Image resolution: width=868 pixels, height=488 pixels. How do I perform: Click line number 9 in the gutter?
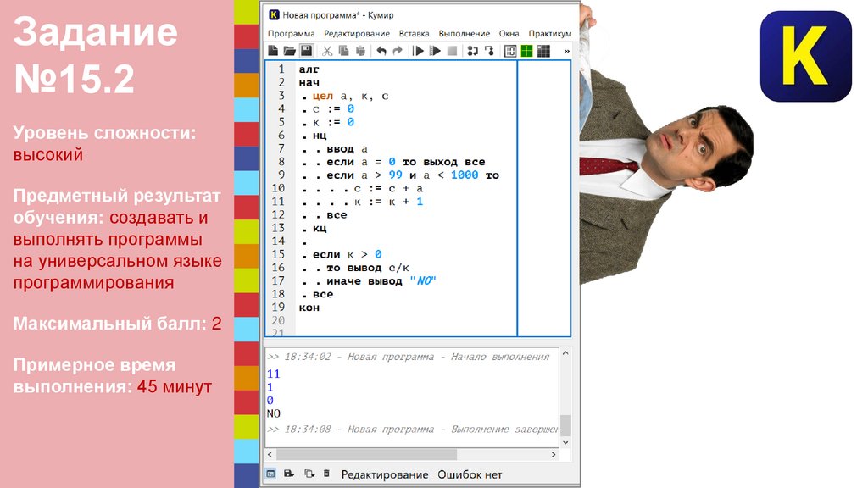tap(281, 175)
